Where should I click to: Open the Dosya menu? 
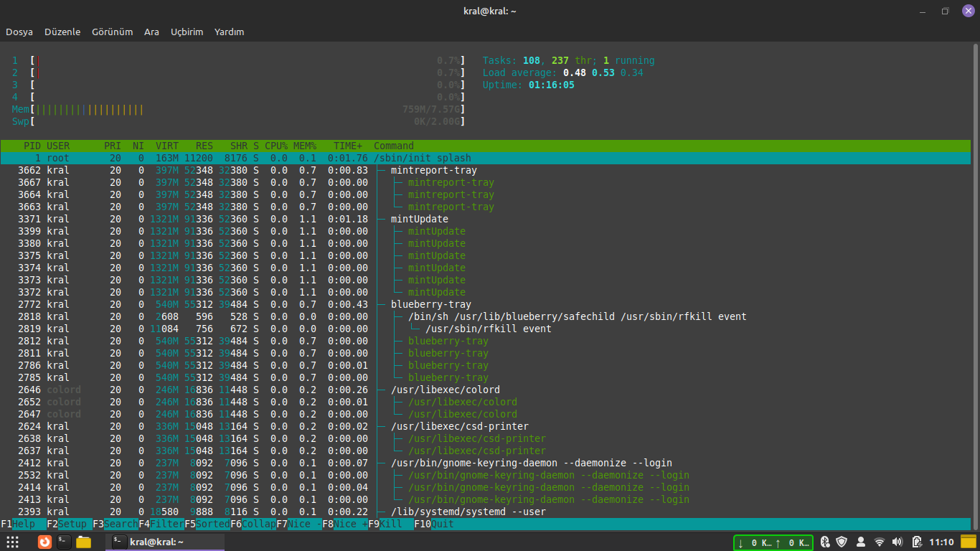coord(19,32)
